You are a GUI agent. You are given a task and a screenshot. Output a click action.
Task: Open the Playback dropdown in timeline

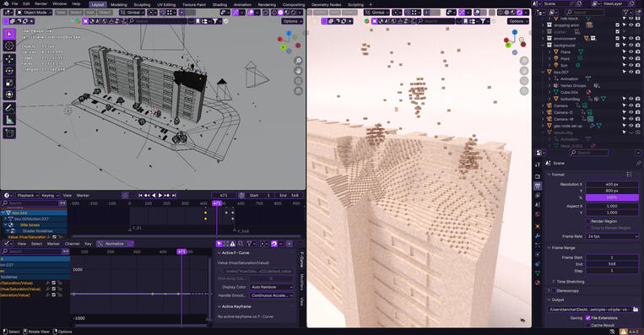pos(28,196)
